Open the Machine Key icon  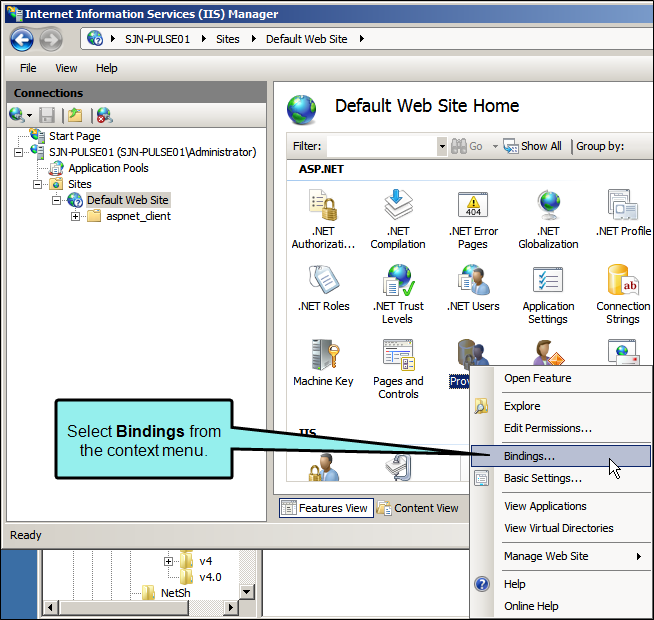pos(326,355)
